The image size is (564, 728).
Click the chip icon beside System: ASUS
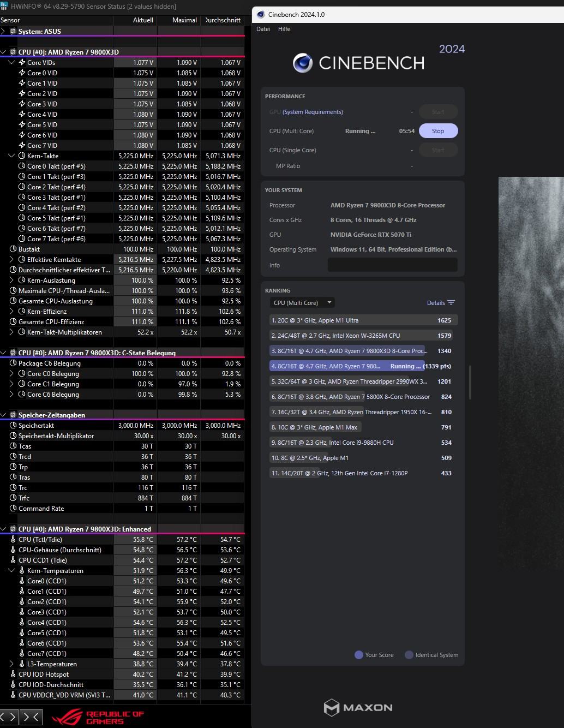[13, 32]
